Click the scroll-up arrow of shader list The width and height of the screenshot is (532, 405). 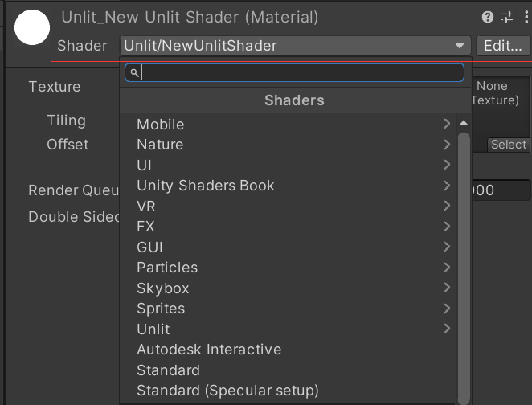click(x=464, y=123)
